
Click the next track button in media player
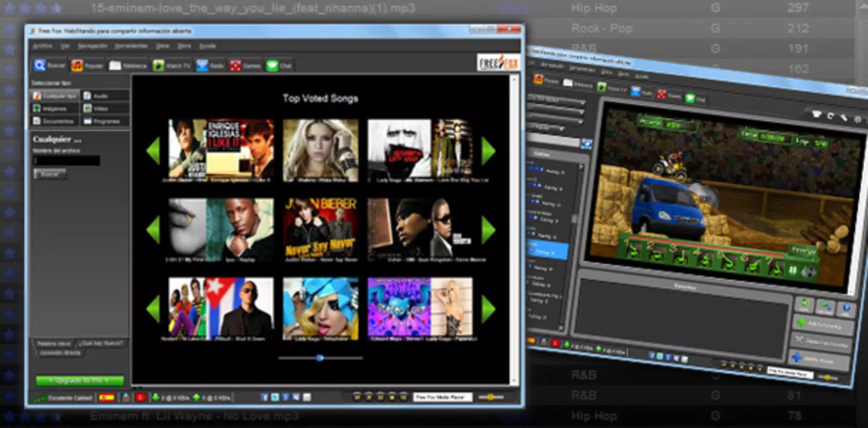[x=404, y=397]
